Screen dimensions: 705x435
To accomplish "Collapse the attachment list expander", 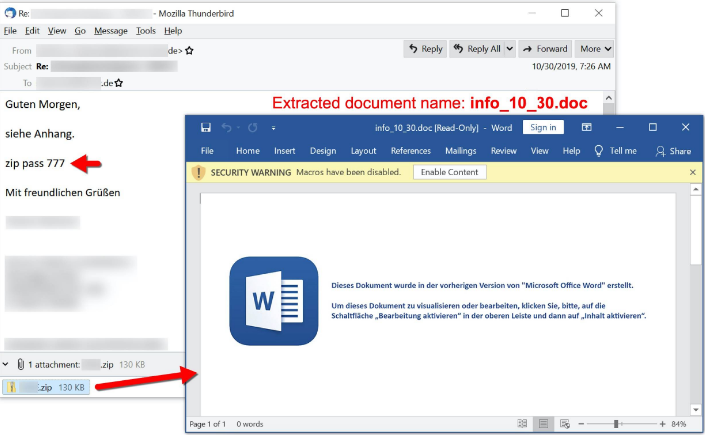I will click(7, 366).
